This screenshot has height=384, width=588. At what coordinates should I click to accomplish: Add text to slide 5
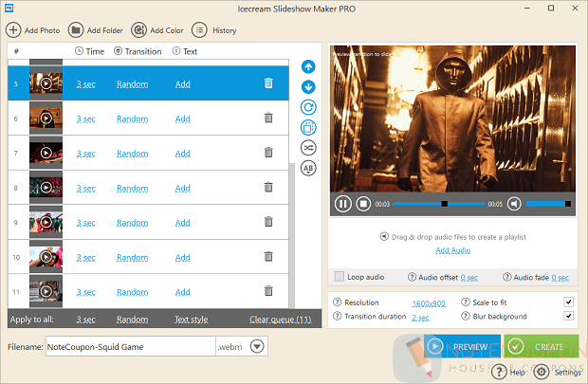[183, 84]
